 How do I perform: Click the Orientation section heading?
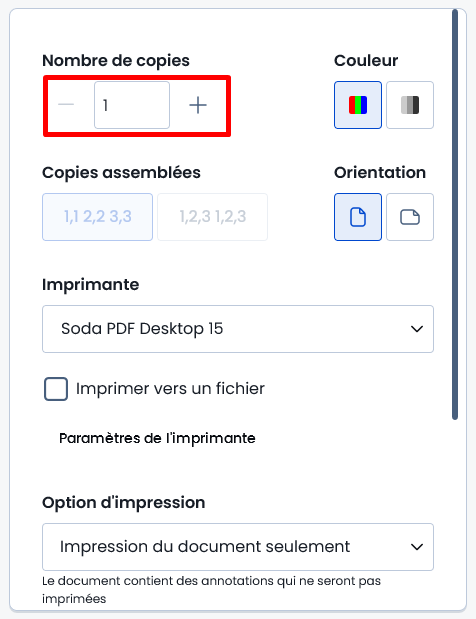point(380,173)
